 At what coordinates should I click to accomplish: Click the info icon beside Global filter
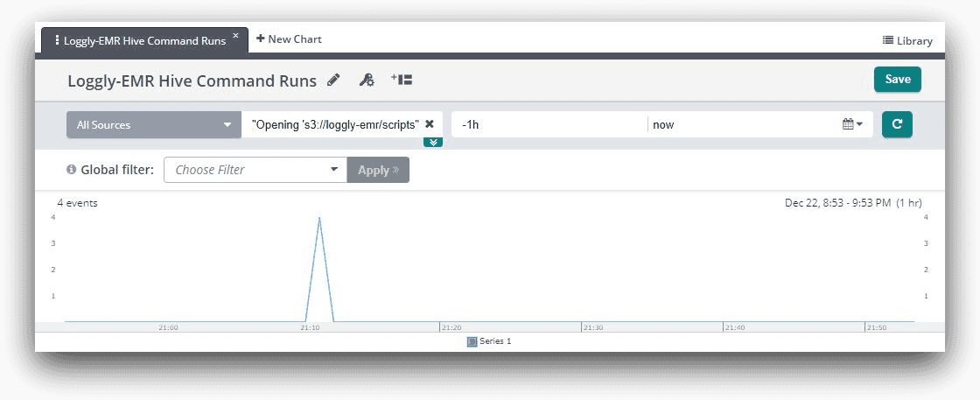coord(72,170)
